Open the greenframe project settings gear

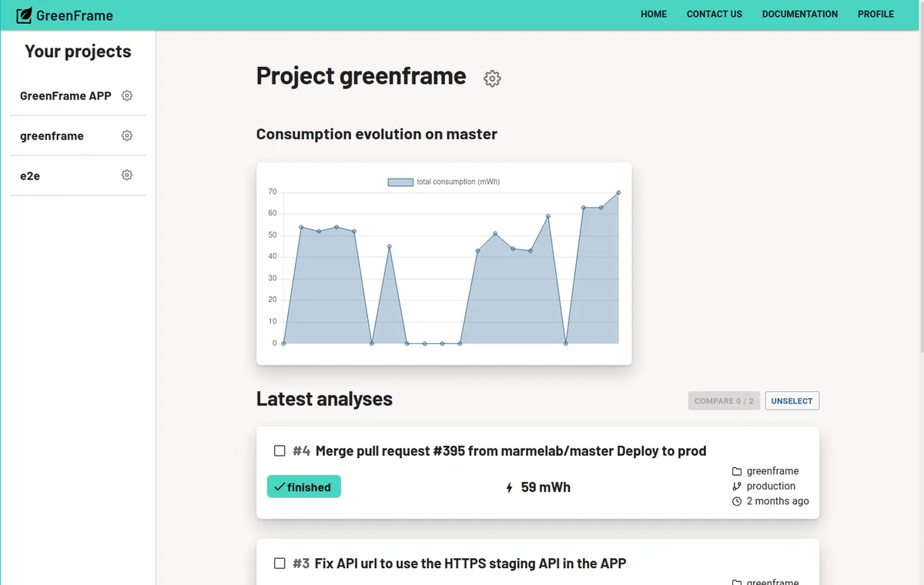(126, 135)
